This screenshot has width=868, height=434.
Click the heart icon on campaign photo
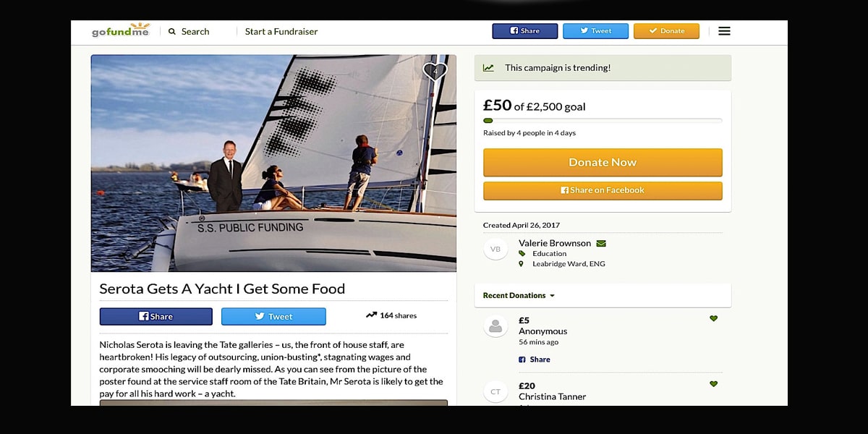(x=435, y=71)
